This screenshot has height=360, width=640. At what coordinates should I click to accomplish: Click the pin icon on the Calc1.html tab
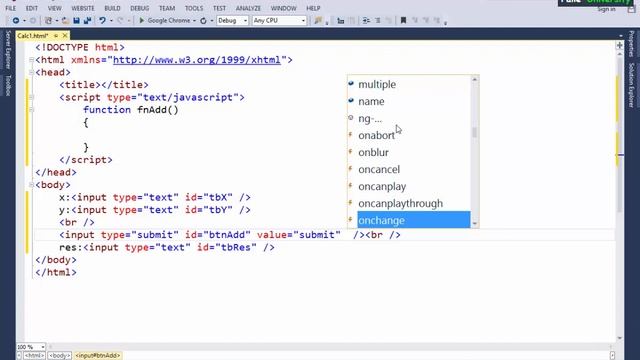[56, 36]
